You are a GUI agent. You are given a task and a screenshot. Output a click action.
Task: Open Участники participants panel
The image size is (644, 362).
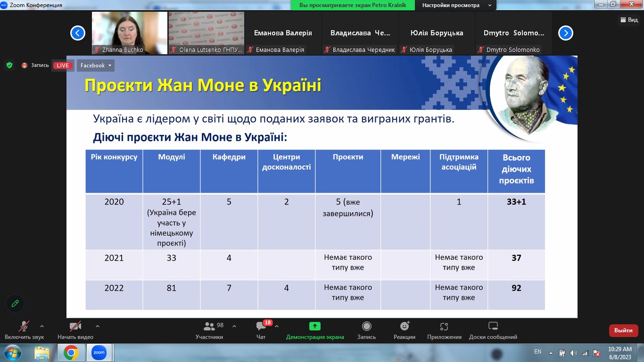click(x=209, y=330)
